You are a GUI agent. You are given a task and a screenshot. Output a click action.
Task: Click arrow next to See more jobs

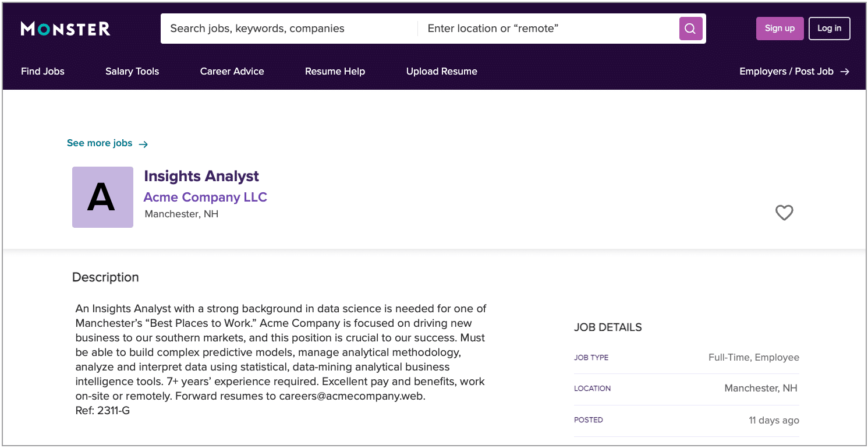143,144
